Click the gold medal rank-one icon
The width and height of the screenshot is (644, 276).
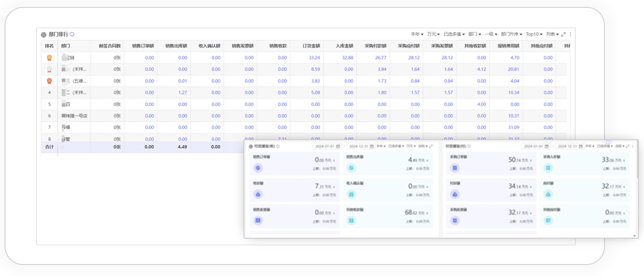[x=49, y=58]
